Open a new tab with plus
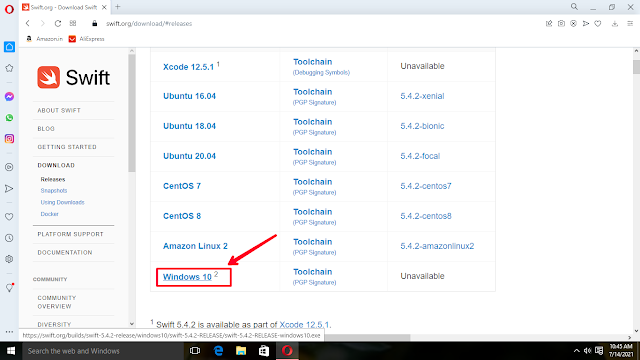The image size is (640, 360). tap(118, 7)
